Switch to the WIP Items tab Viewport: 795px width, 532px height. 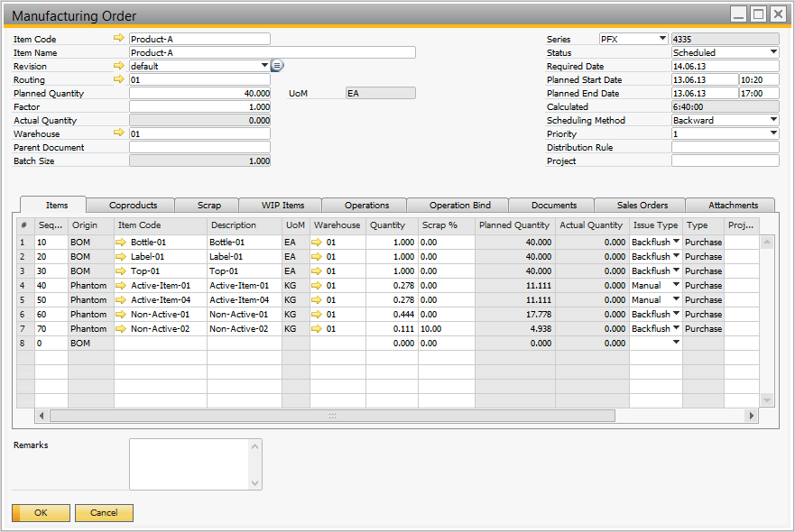[282, 206]
